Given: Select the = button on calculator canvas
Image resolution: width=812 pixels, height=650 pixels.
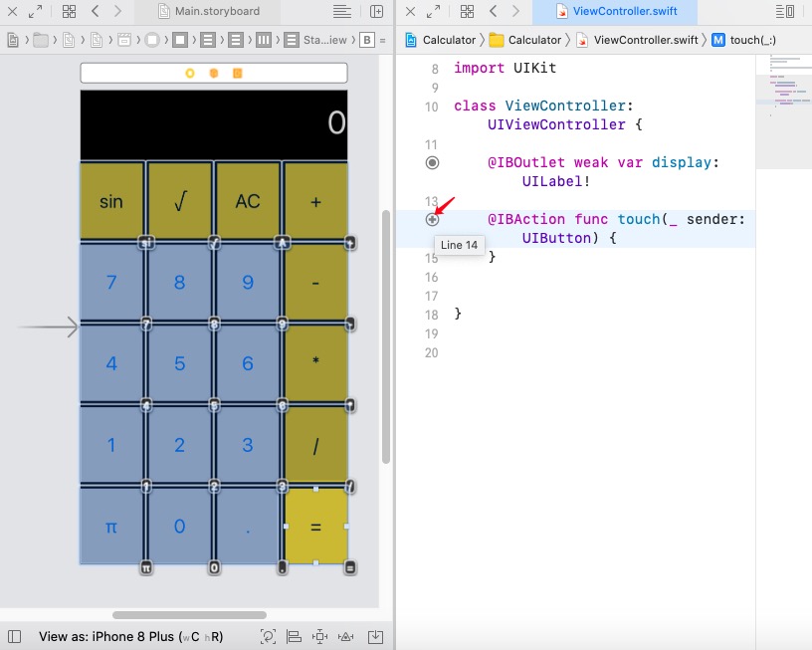Looking at the screenshot, I should [315, 526].
